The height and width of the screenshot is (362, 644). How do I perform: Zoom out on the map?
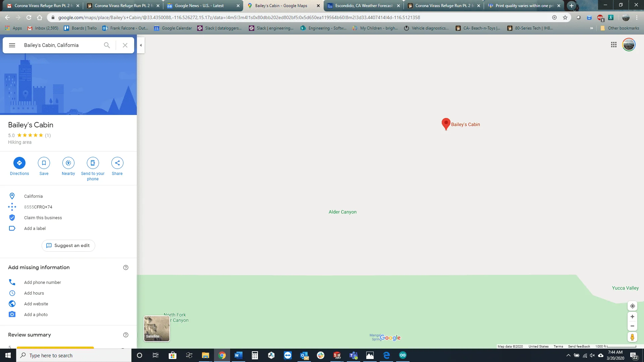pos(632,326)
